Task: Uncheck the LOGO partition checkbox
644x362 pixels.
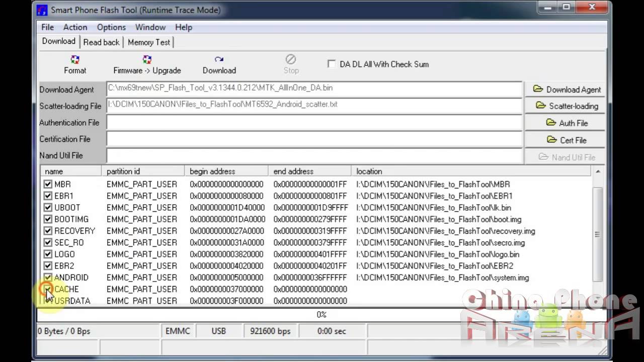Action: click(x=48, y=254)
